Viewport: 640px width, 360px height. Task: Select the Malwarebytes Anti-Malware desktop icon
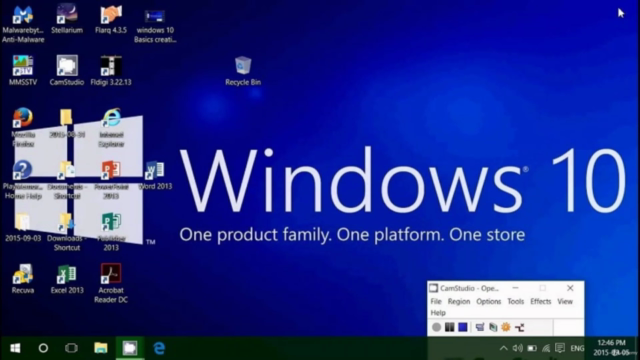point(23,24)
